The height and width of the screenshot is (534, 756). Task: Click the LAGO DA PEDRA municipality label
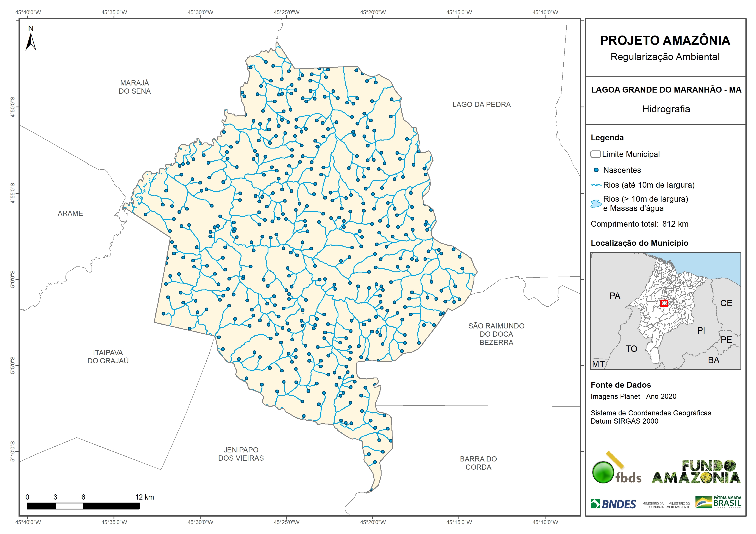click(481, 105)
